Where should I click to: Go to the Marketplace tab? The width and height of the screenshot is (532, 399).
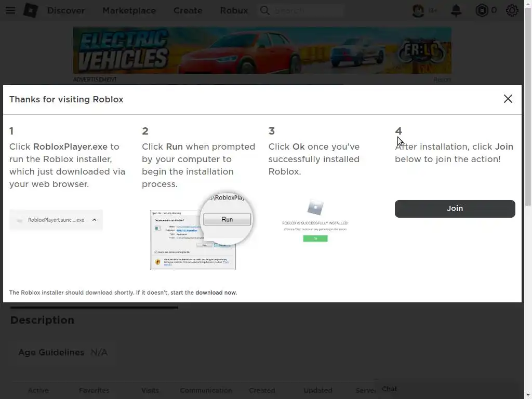[x=129, y=10]
